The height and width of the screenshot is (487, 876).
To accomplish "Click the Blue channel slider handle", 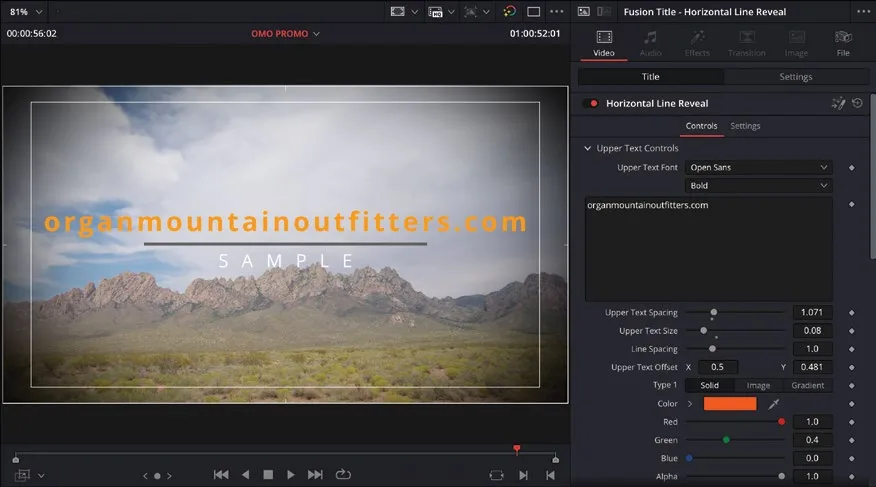I will 689,458.
